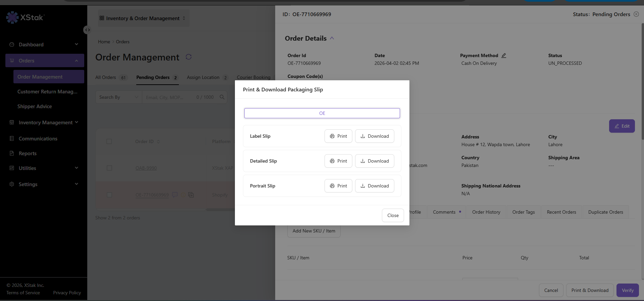Click the copy icon beside OE-7710669969
644x301 pixels.
click(191, 195)
